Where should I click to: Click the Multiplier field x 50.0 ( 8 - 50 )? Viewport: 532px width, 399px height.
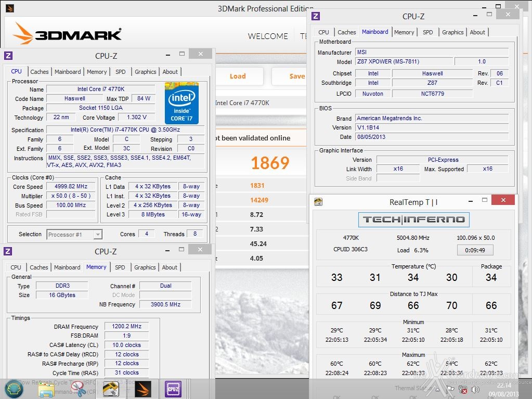point(71,196)
